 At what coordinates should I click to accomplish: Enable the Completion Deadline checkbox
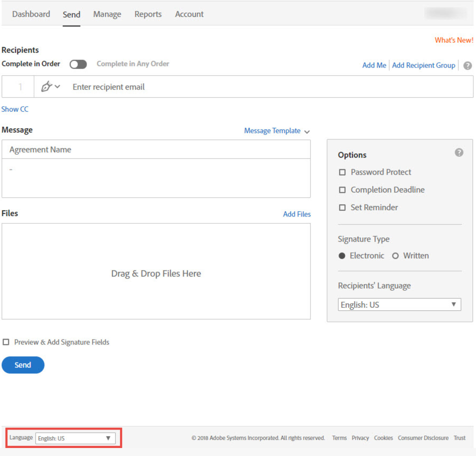(342, 190)
